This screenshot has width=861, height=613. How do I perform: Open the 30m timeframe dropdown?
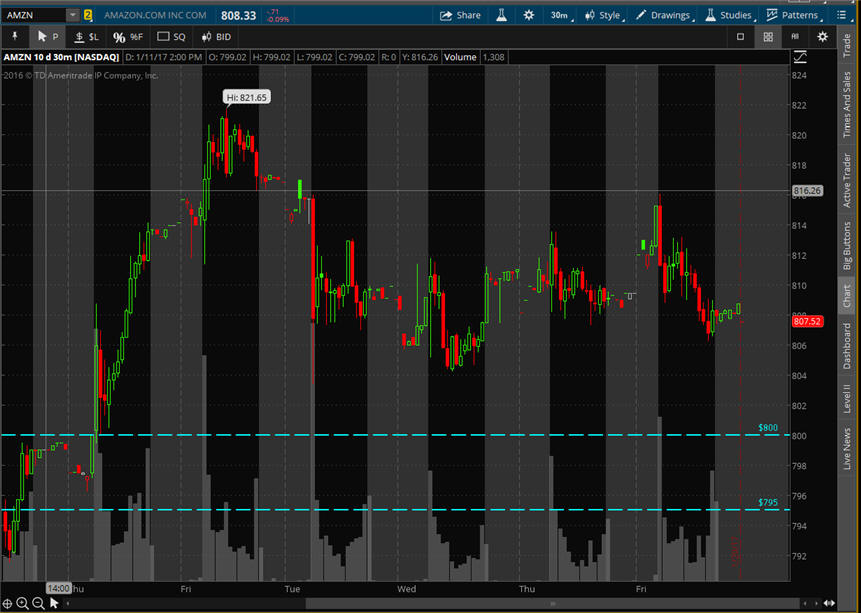(x=562, y=15)
